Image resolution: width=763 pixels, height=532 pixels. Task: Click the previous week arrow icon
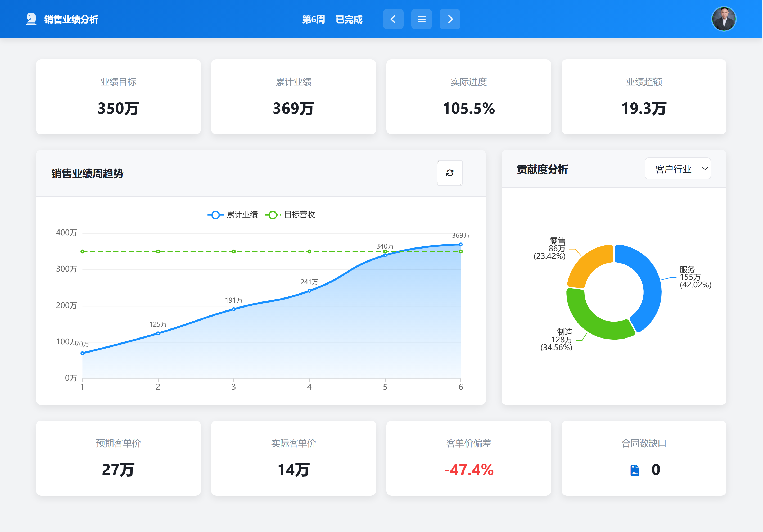pos(393,19)
